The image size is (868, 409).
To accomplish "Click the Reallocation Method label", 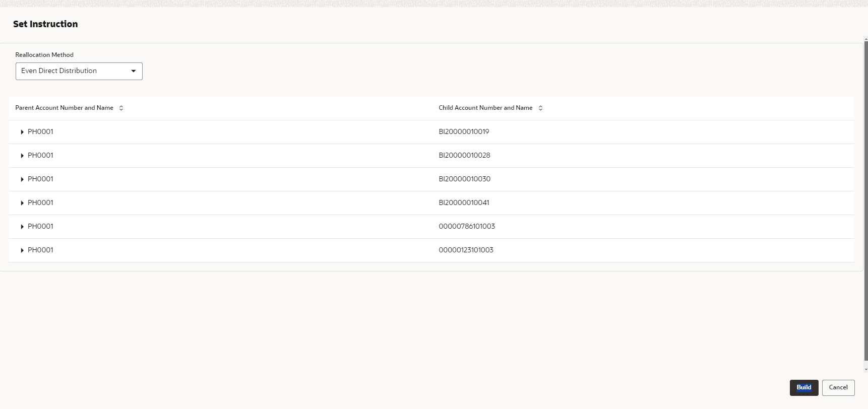I will tap(44, 55).
